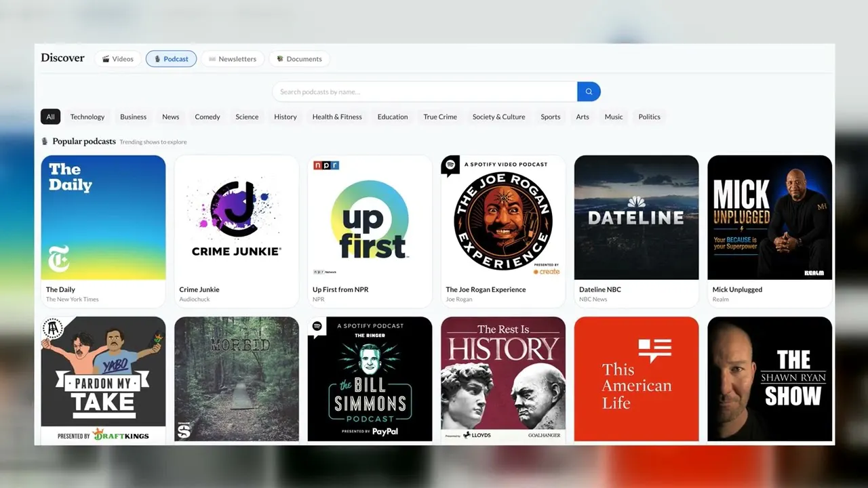Select the All category filter

click(50, 117)
